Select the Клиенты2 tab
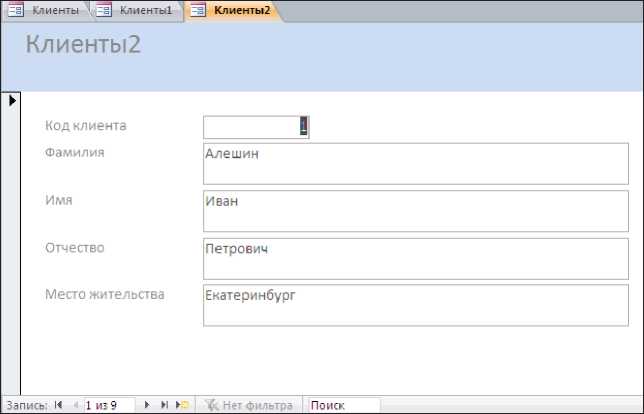 coord(232,11)
